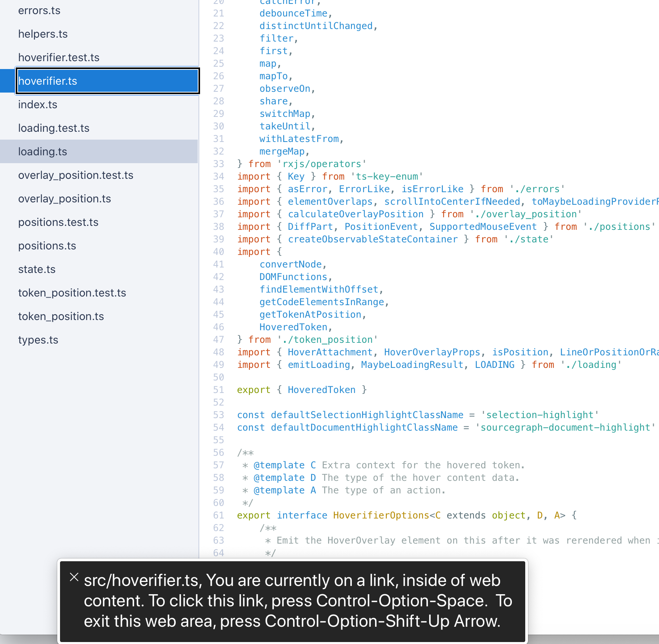The image size is (659, 644).
Task: Click the getTokenAtPosition identifier
Action: (x=310, y=315)
